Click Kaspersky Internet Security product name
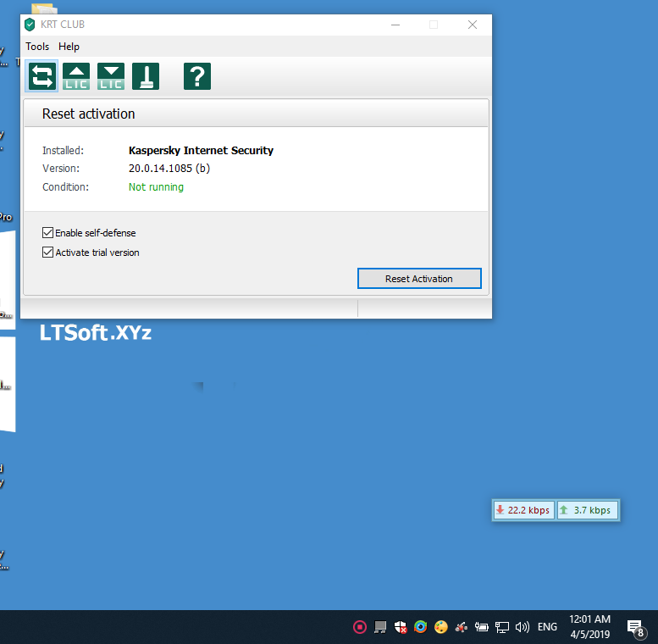The width and height of the screenshot is (658, 644). click(x=201, y=150)
